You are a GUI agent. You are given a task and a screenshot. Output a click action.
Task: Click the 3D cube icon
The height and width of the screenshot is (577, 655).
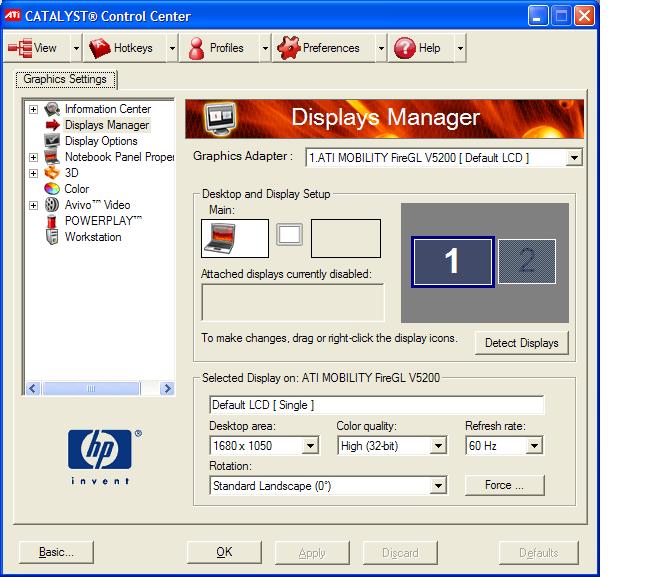[52, 173]
